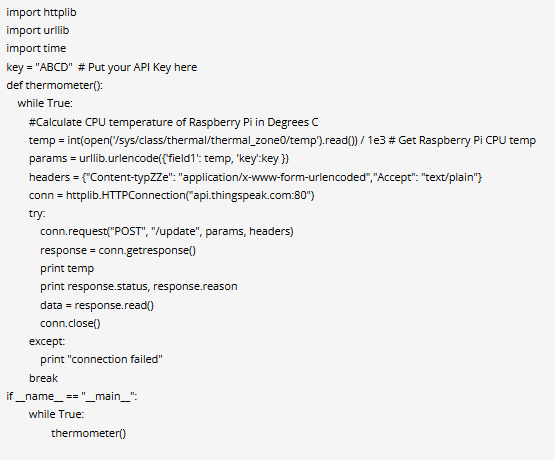Click the '#Calculate CPU temperature' comment line

click(173, 122)
